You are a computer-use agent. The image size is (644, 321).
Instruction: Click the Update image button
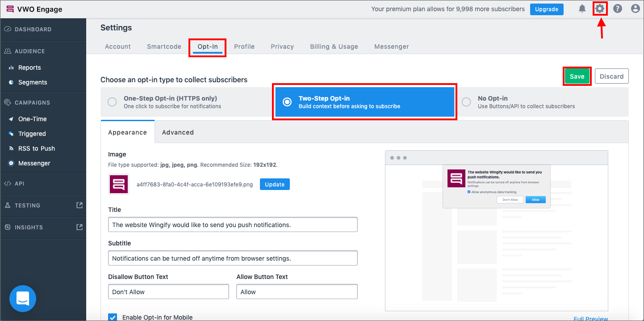point(275,184)
